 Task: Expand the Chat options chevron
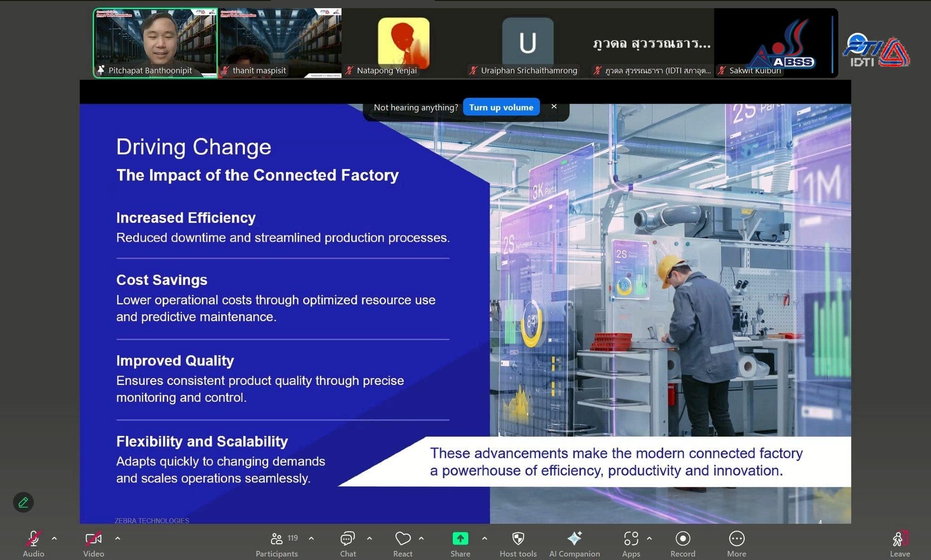369,539
